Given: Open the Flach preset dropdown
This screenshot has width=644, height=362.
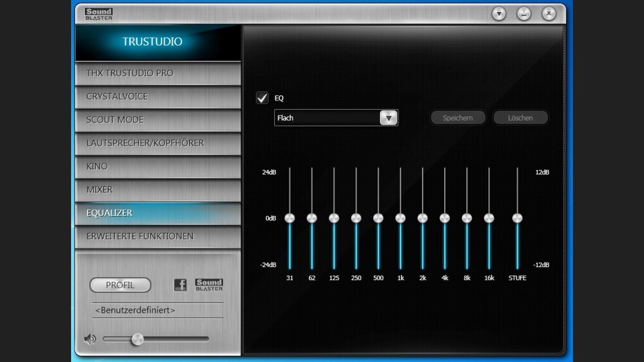Looking at the screenshot, I should [x=336, y=118].
